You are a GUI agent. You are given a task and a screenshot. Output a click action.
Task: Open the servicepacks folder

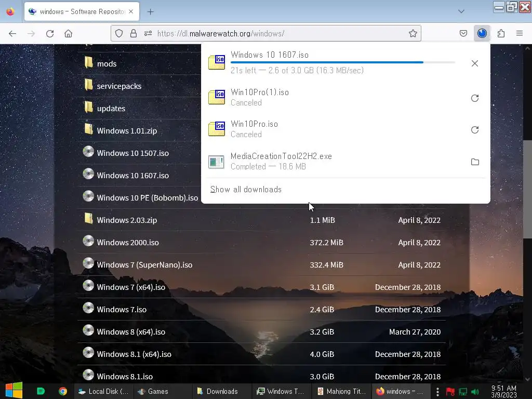pos(119,86)
